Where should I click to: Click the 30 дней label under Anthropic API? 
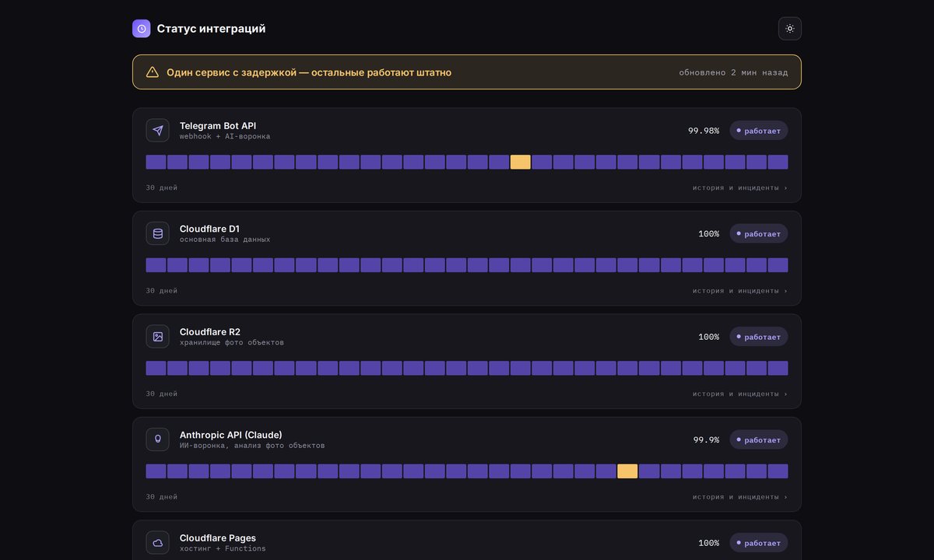click(162, 497)
